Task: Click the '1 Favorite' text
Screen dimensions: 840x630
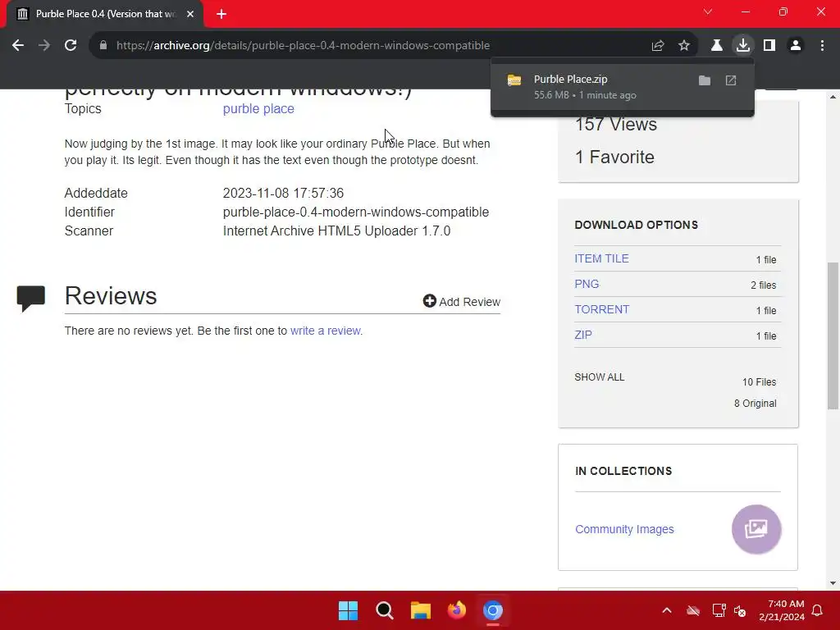Action: [614, 157]
